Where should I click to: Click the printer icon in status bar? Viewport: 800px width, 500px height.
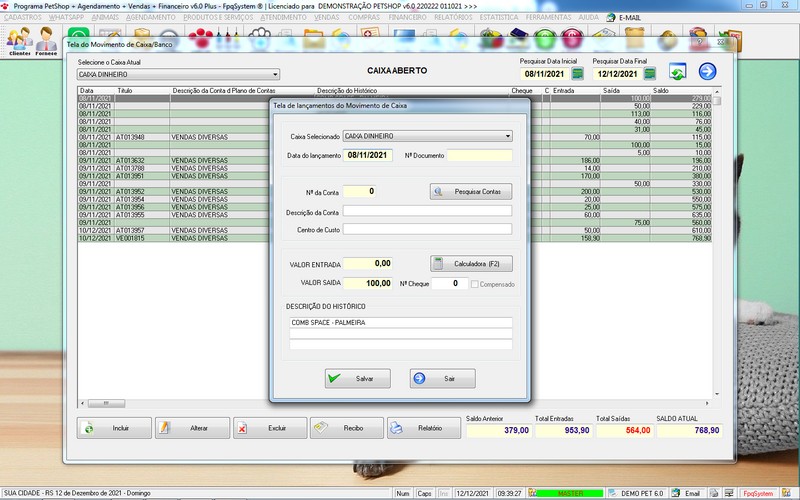(714, 493)
